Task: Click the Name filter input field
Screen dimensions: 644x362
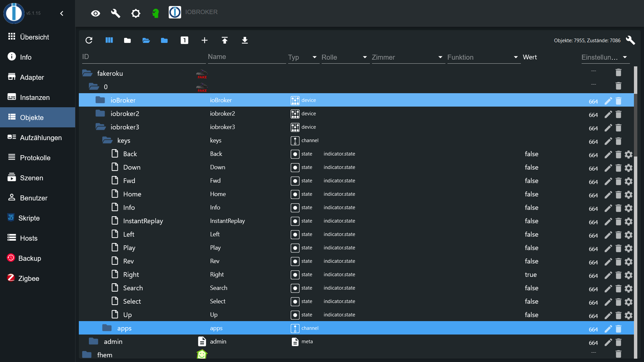Action: (x=247, y=57)
